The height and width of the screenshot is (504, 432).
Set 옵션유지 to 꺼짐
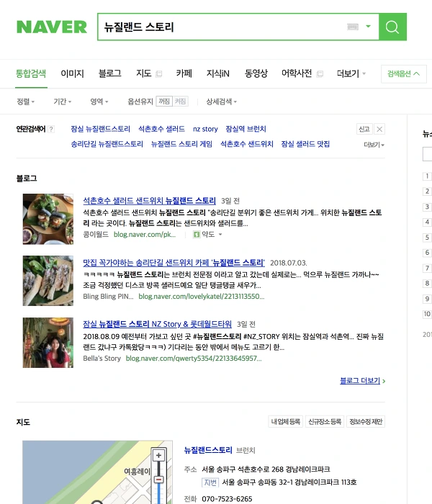pos(164,102)
